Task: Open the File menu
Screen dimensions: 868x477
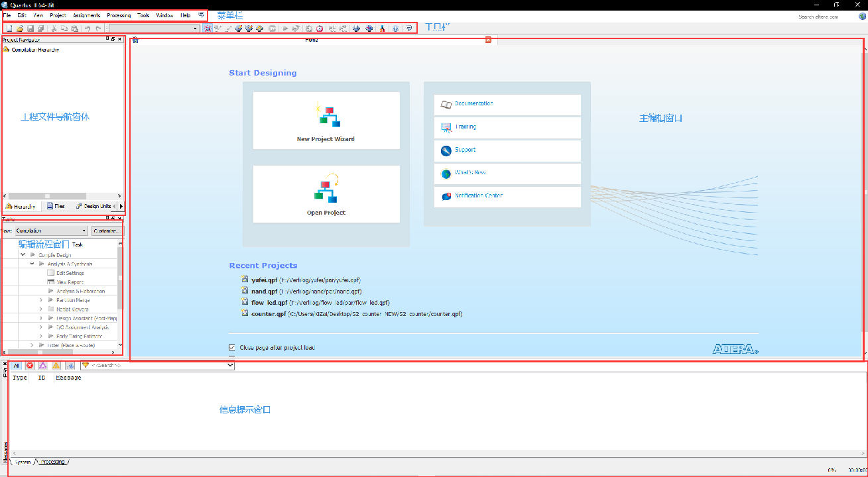Action: coord(7,15)
